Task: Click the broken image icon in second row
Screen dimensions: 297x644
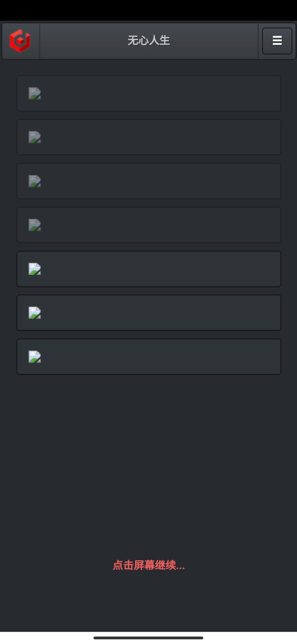Action: point(35,137)
